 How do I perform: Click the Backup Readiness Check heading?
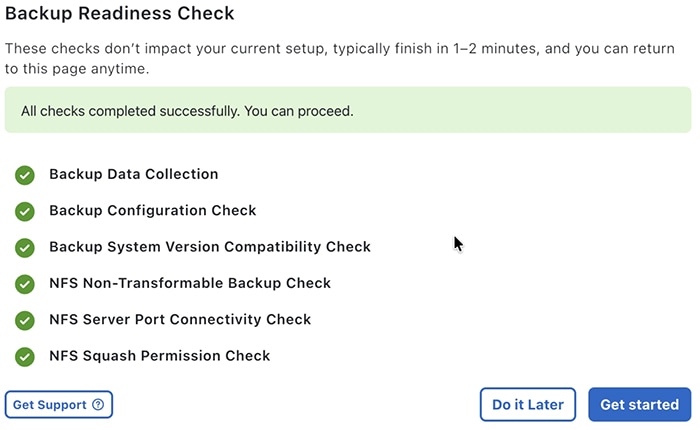pyautogui.click(x=120, y=14)
